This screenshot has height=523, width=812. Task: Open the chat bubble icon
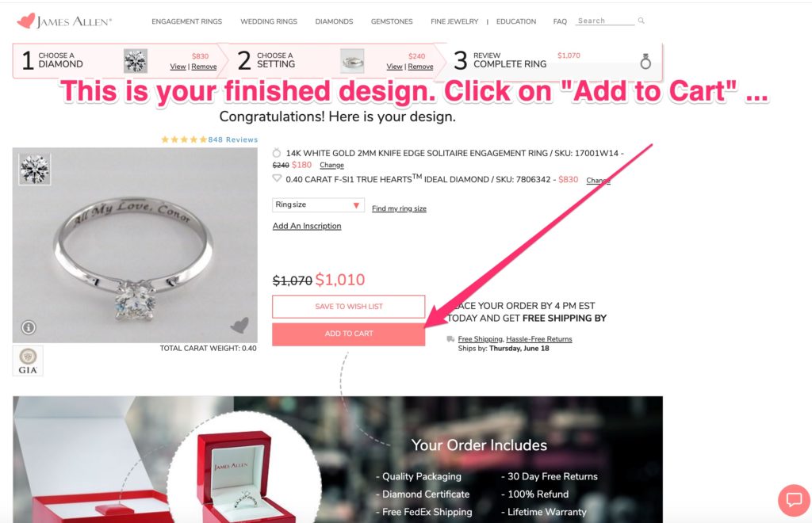tap(794, 500)
